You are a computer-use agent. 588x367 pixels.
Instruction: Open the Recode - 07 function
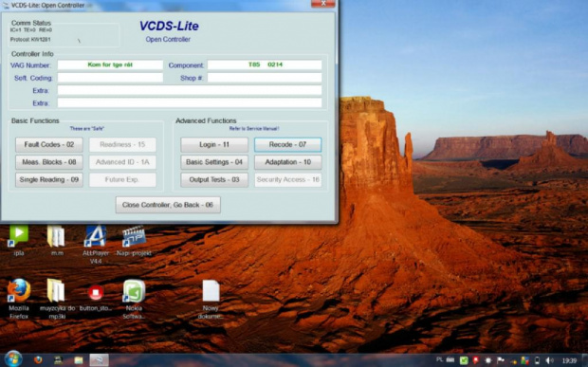tap(287, 145)
